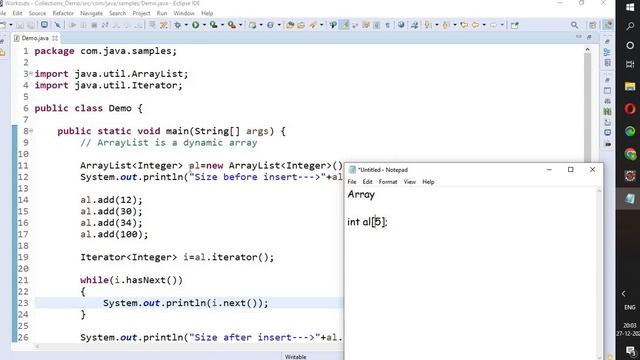Click the Windows Start button
This screenshot has height=360, width=640.
pos(630,7)
